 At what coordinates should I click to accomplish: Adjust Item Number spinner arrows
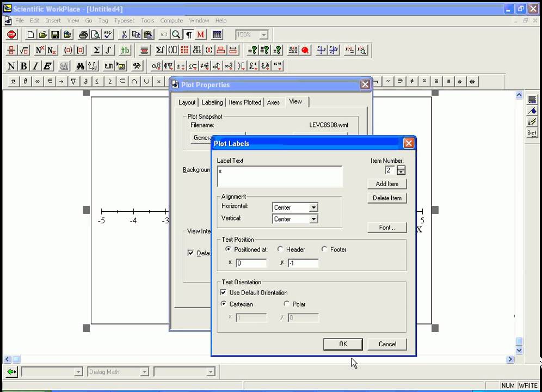point(401,170)
